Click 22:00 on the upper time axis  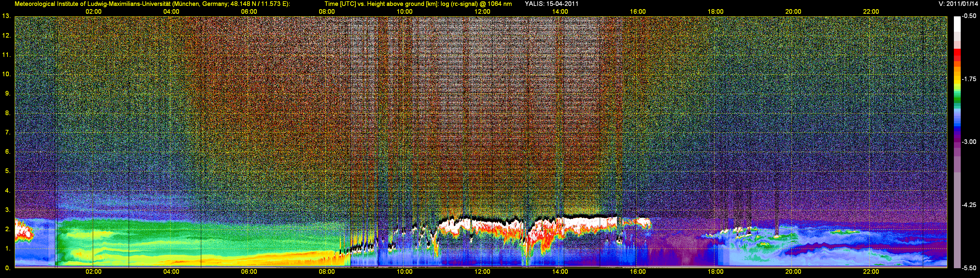point(871,11)
